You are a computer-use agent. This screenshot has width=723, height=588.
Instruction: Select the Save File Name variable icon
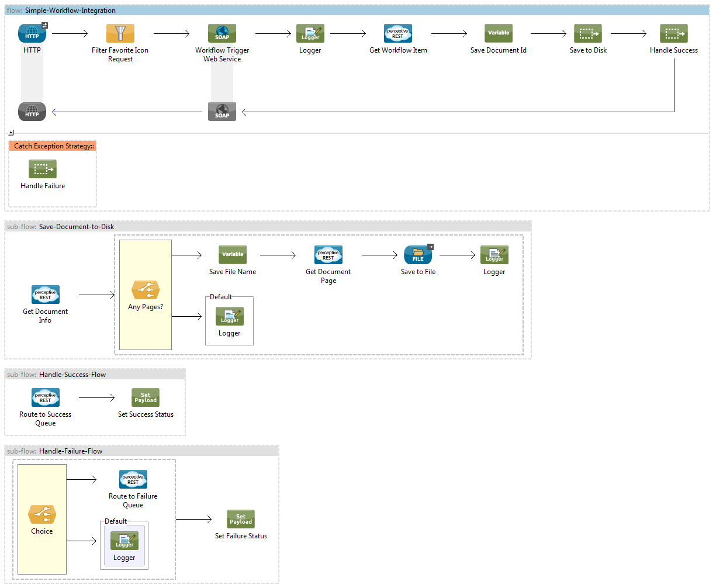tap(233, 255)
